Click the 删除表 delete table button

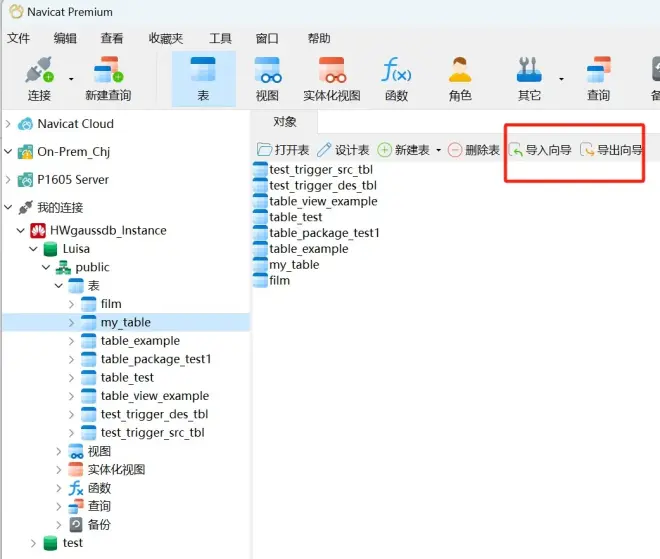click(474, 149)
